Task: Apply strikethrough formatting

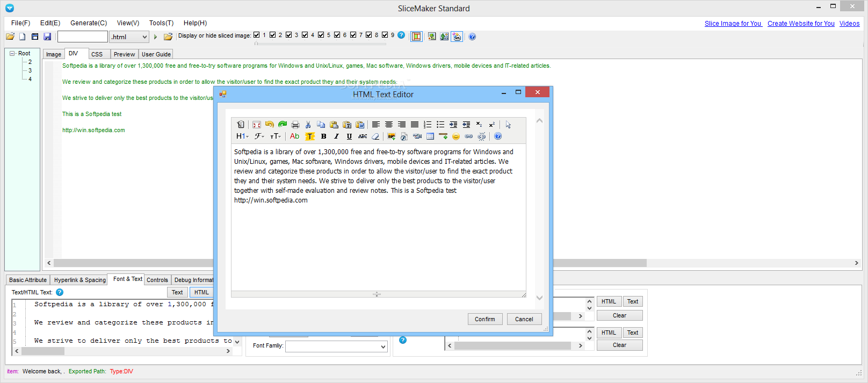Action: tap(363, 136)
